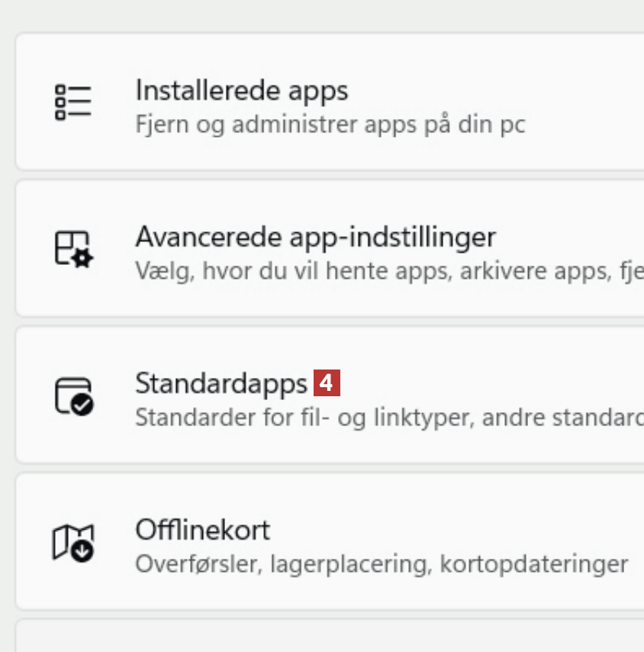
Task: Select the Standardapps heading
Action: click(221, 382)
